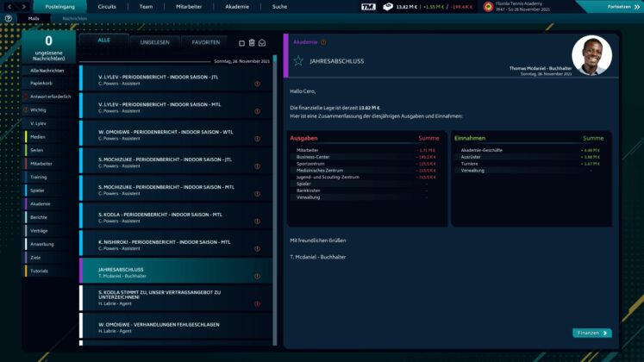Screen dimensions: 644x362
Task: Tick the select-all checkbox above the mail list
Action: (241, 43)
